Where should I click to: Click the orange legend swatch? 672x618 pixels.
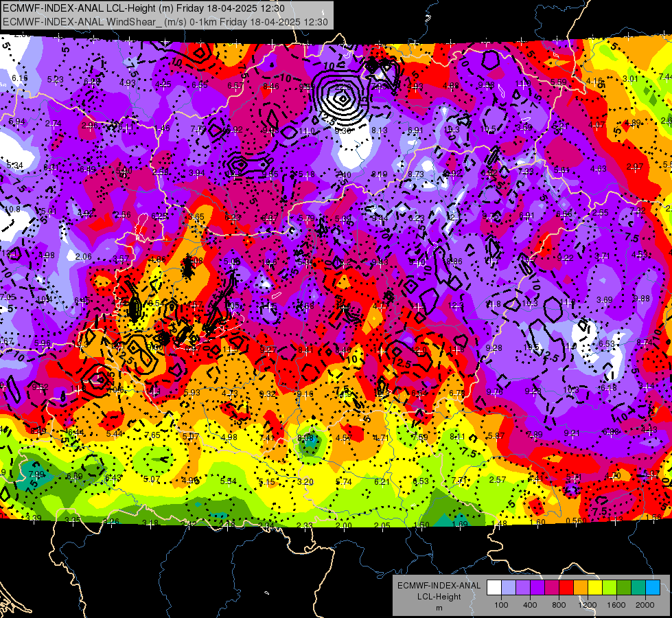pos(581,588)
